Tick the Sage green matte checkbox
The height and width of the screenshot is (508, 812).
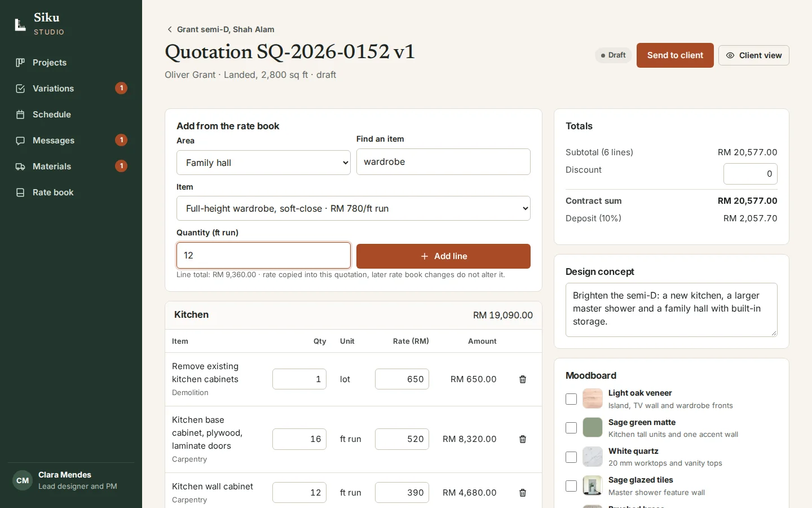point(571,428)
